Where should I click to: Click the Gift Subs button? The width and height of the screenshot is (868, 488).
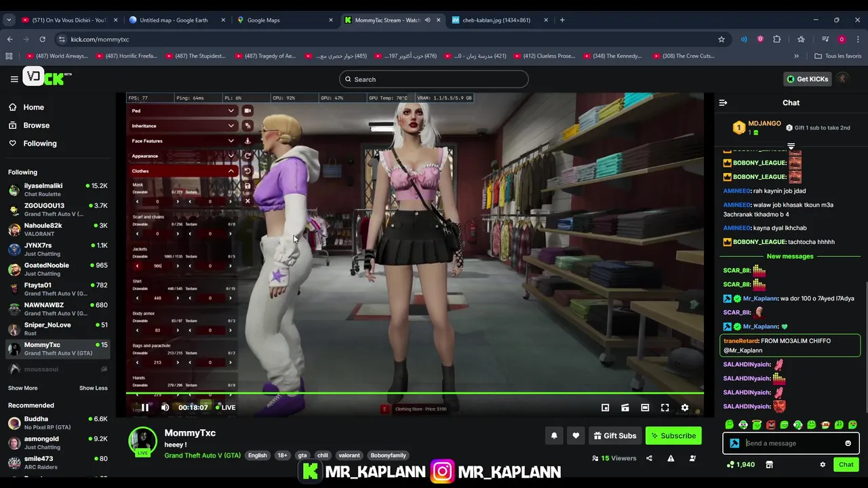(614, 436)
